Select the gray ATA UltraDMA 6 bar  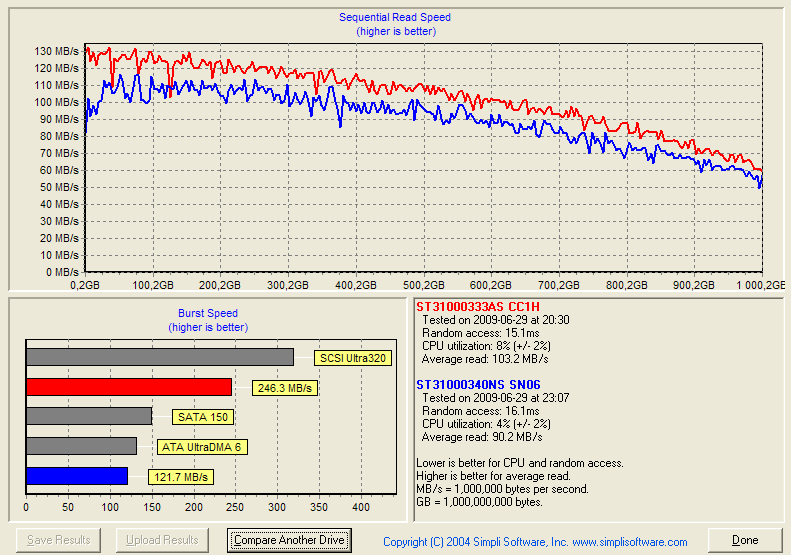click(x=81, y=446)
